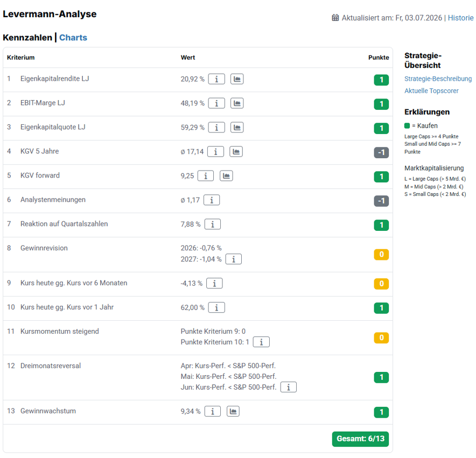This screenshot has height=458, width=476.
Task: Show chart icon for EBIT-Marge LJ
Action: (237, 103)
